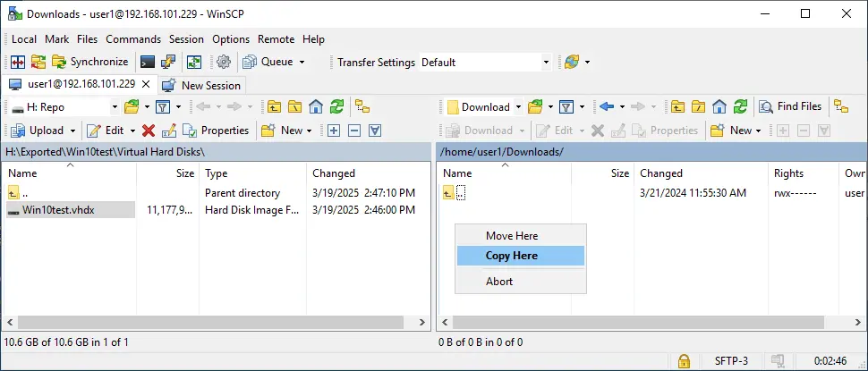Expand the Queue dropdown arrow
This screenshot has height=371, width=868.
[302, 62]
